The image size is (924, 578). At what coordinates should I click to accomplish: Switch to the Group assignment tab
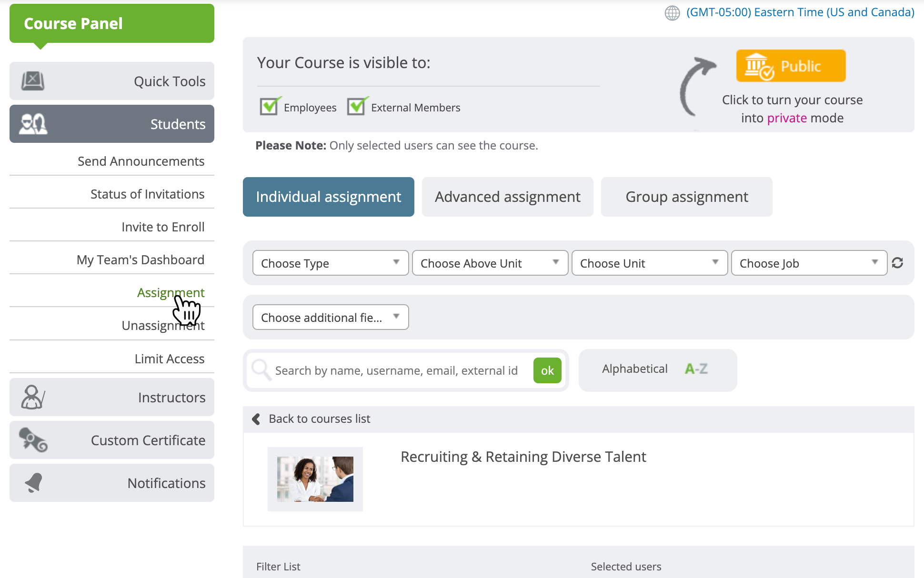686,197
